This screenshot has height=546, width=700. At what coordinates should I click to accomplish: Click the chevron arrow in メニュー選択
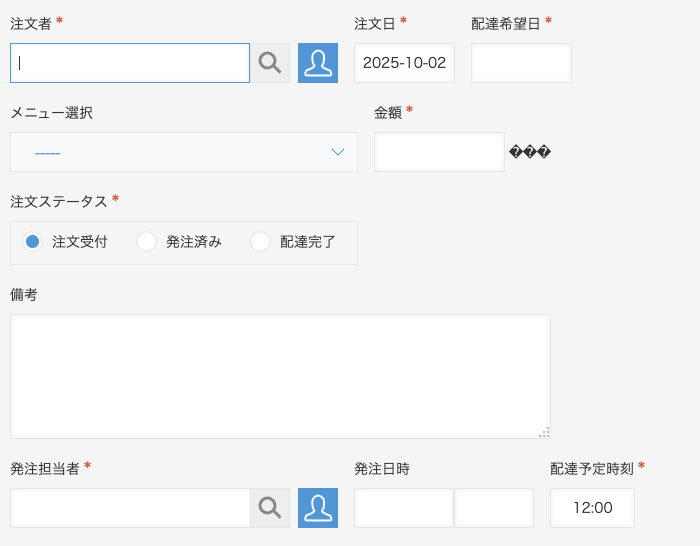tap(338, 152)
